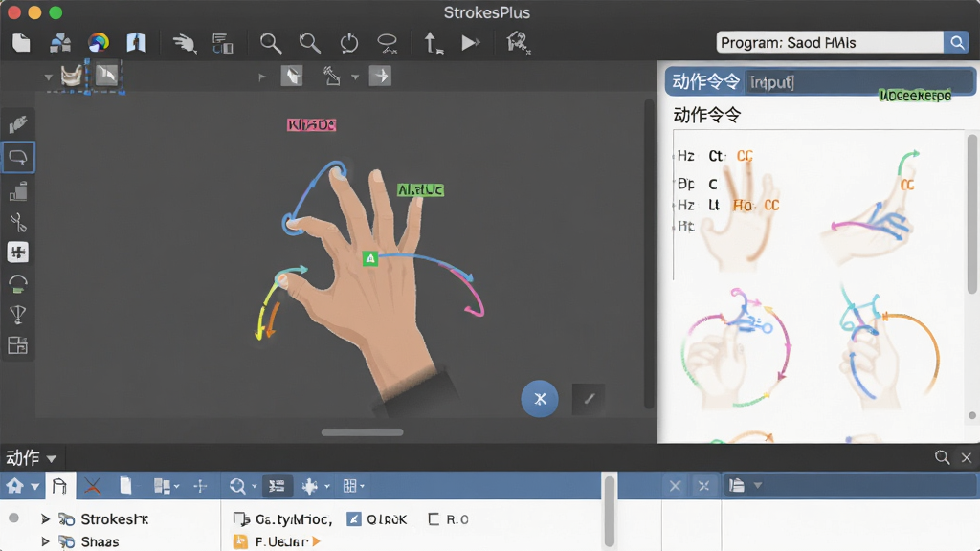Select the feather brush tool in left sidebar
Image resolution: width=980 pixels, height=551 pixels.
point(18,124)
